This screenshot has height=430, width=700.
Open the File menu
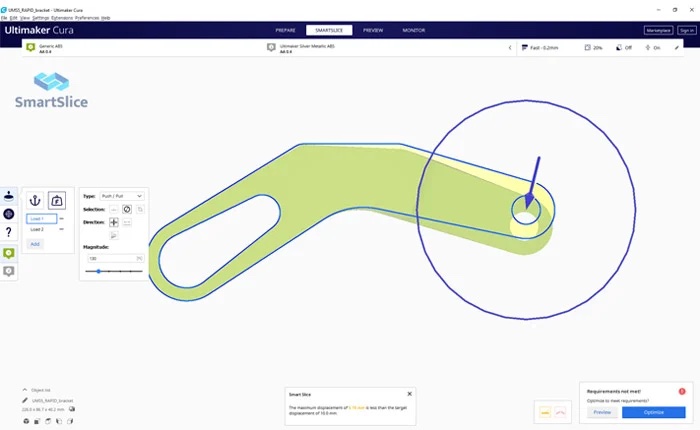pyautogui.click(x=4, y=18)
